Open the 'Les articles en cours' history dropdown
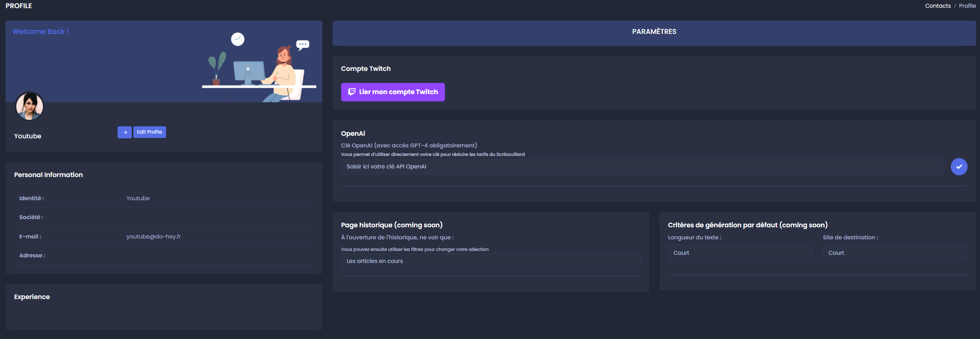 pos(490,261)
